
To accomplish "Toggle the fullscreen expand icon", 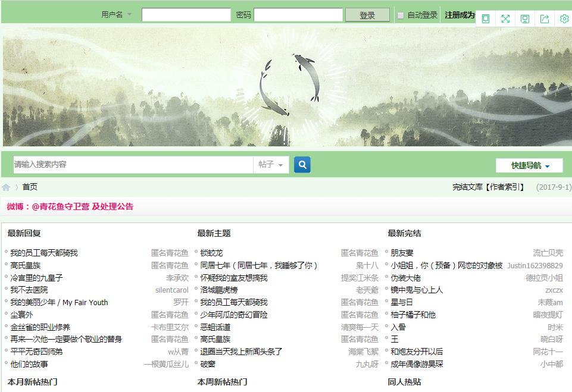I will point(505,18).
